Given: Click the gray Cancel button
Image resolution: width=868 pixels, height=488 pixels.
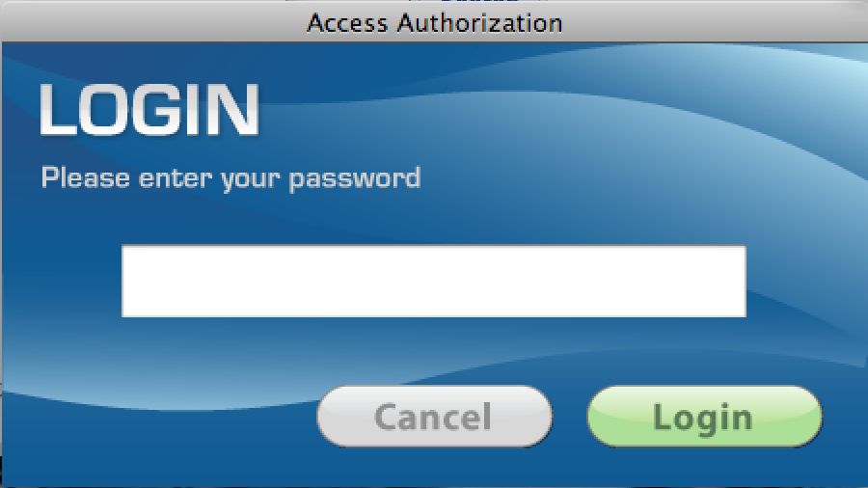Looking at the screenshot, I should point(435,417).
